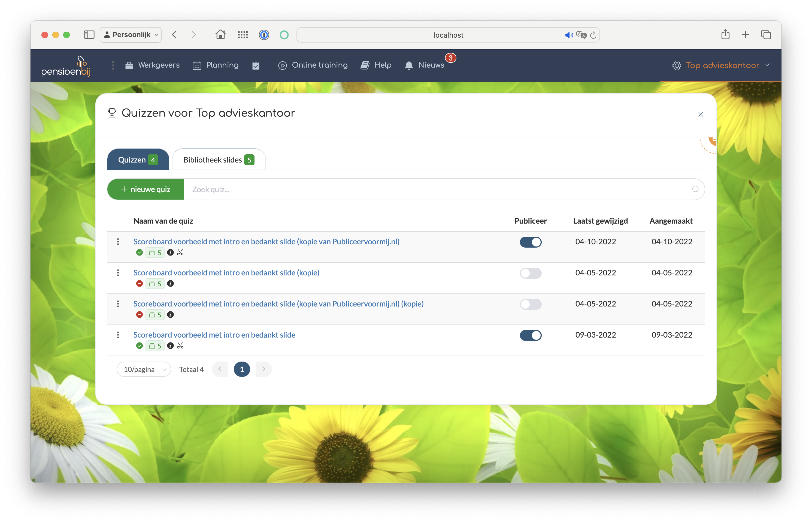
Task: Toggle publish off for the 09-03-2022 quiz
Action: [x=530, y=335]
